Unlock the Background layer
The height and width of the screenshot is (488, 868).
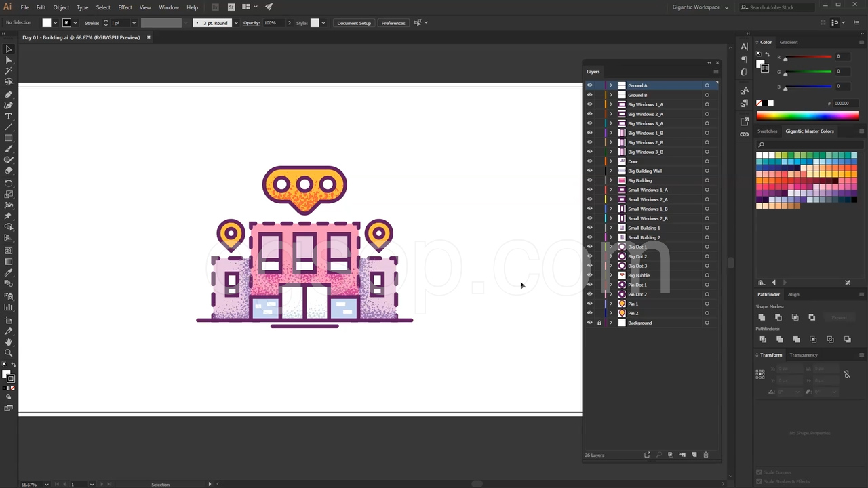coord(599,323)
